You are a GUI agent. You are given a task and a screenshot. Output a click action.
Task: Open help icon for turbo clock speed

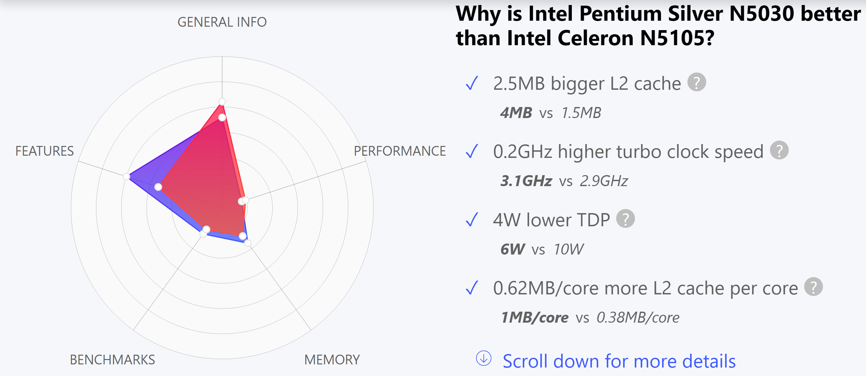tap(779, 150)
